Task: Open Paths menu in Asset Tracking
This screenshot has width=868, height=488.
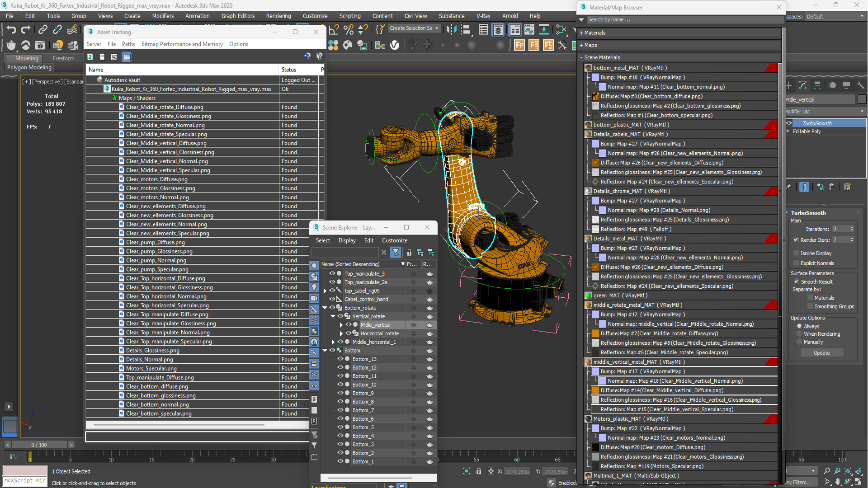Action: point(128,44)
